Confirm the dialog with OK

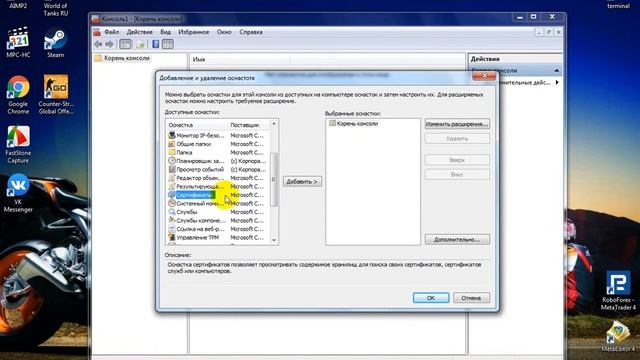click(x=431, y=298)
